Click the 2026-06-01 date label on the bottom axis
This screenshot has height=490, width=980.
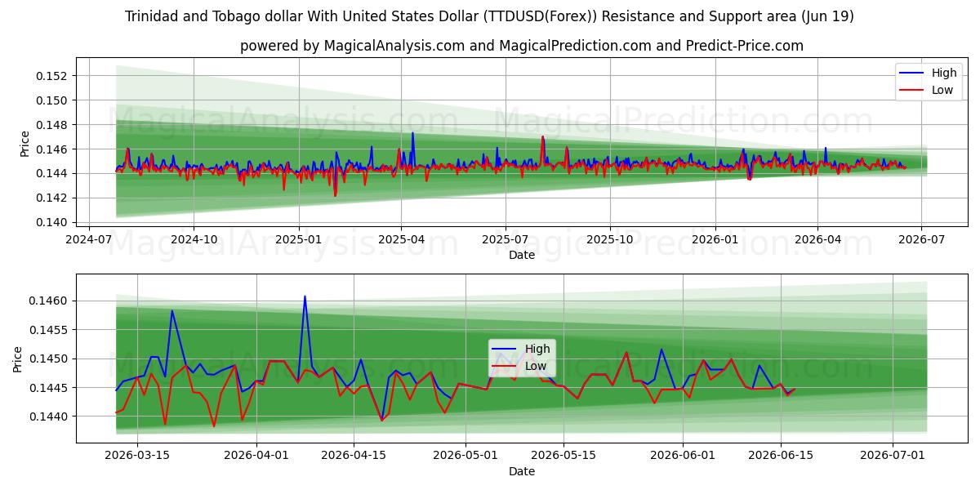click(x=683, y=457)
